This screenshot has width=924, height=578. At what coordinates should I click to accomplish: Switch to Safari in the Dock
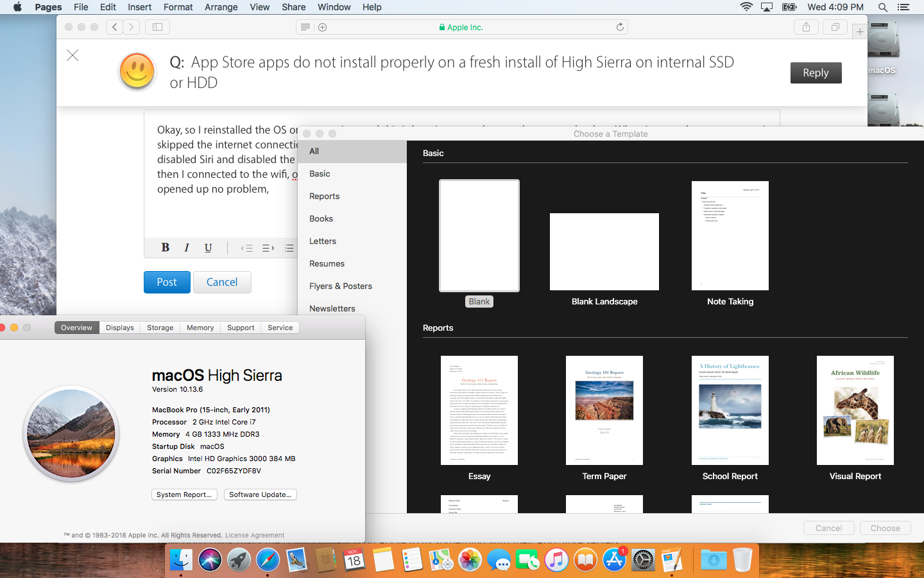(x=268, y=560)
